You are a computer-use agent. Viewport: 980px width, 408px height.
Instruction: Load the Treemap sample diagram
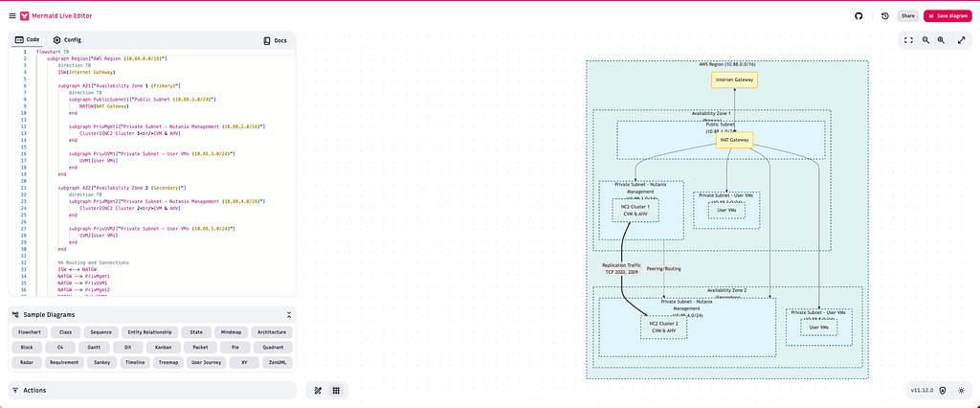pyautogui.click(x=168, y=362)
